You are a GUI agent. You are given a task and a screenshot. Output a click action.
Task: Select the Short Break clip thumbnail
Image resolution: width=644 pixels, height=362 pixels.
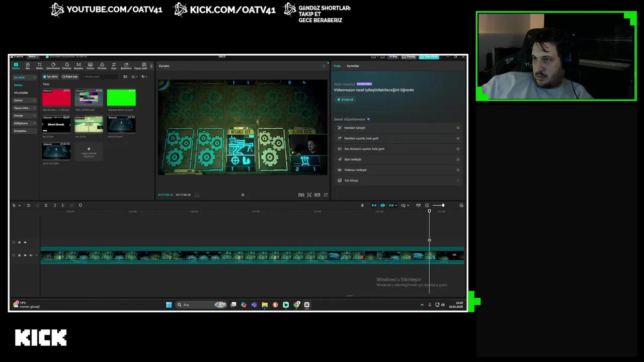click(56, 124)
